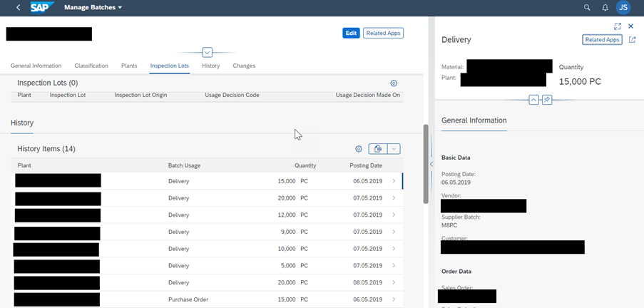Switch to the Classification tab

point(91,66)
